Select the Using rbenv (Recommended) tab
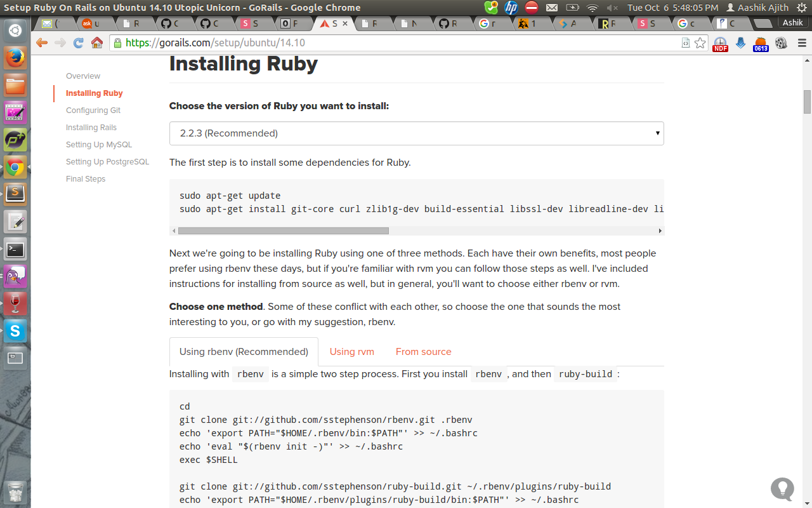This screenshot has width=812, height=508. pyautogui.click(x=244, y=352)
